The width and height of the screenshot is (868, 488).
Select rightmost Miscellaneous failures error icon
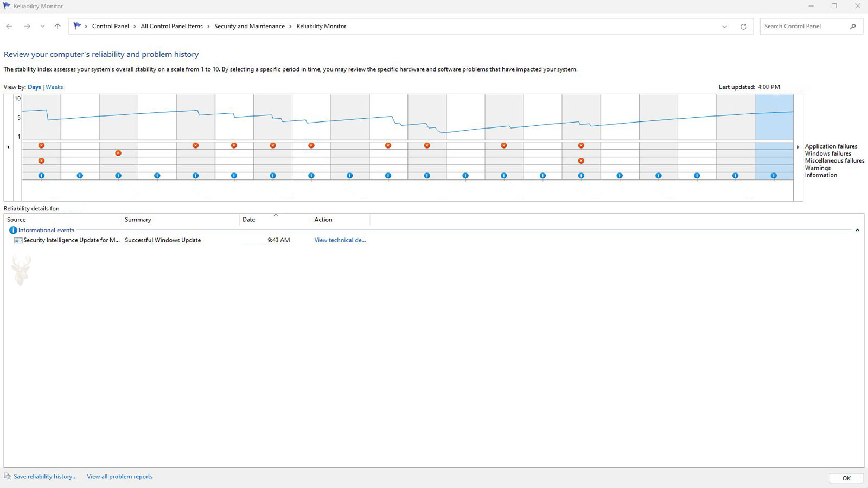[x=581, y=160]
